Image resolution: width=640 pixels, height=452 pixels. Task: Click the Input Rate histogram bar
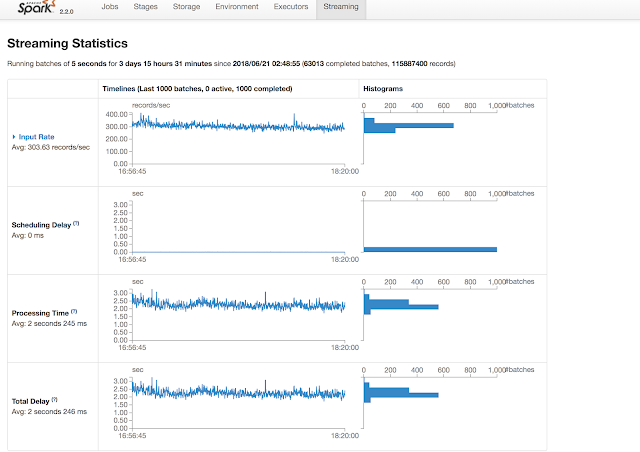(x=409, y=125)
